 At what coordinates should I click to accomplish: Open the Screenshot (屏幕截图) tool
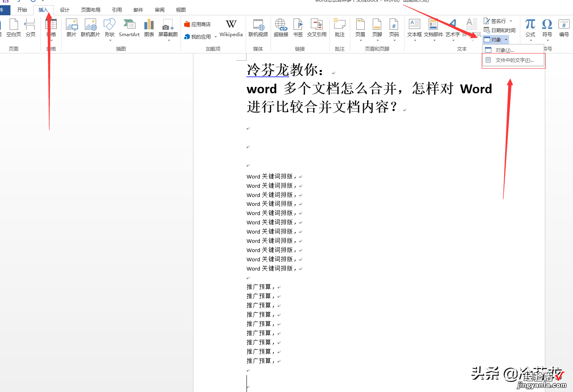(x=168, y=29)
